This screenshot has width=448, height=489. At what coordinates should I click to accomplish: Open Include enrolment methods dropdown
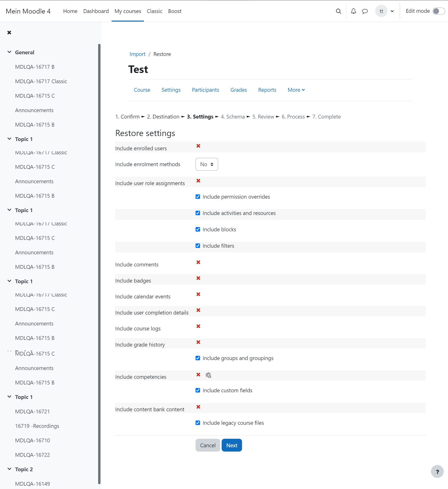click(207, 164)
